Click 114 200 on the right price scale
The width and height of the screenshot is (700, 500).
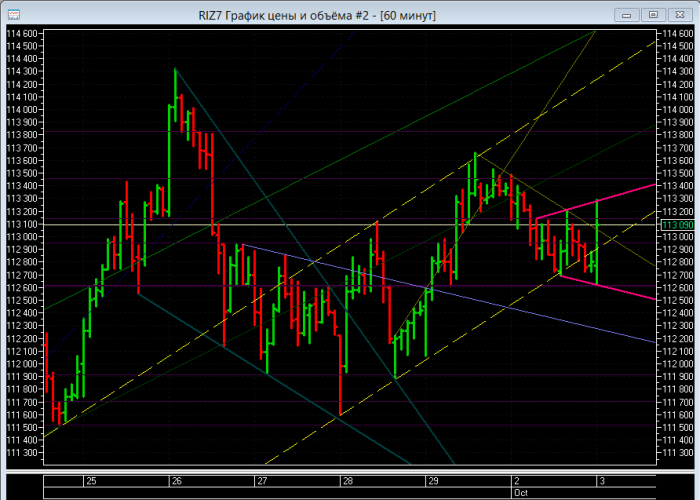click(678, 84)
